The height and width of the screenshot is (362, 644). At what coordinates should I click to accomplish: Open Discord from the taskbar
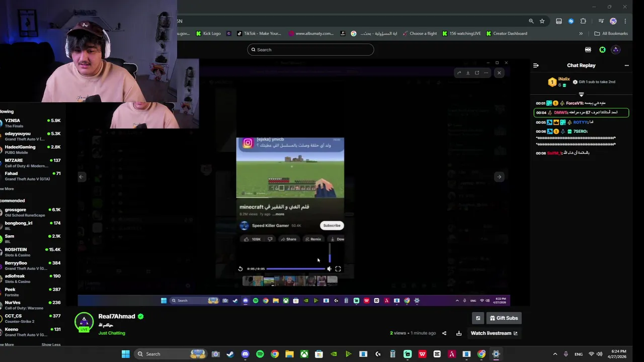[x=245, y=354]
